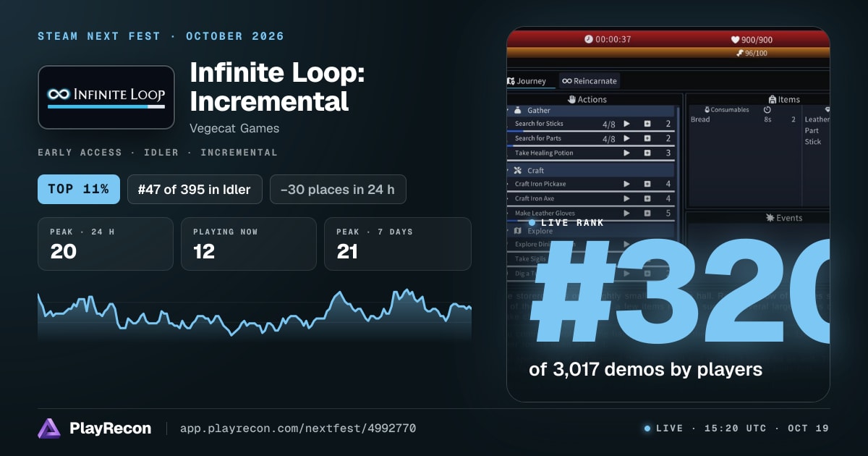
Task: Start the Craft Iron Axe play arrow
Action: [x=626, y=198]
